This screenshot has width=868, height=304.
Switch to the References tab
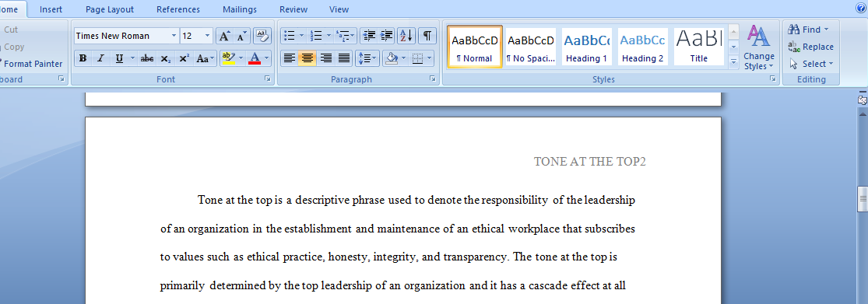tap(178, 9)
